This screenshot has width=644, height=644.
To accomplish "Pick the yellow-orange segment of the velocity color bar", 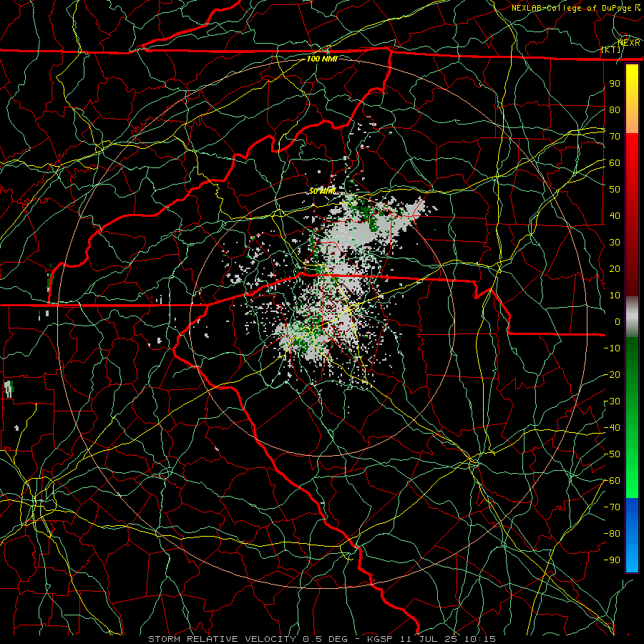I will point(632,99).
